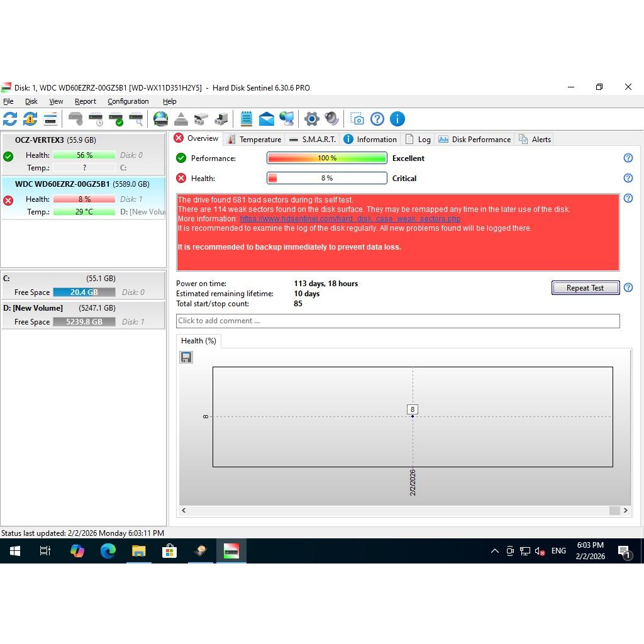Click the help icon beside the Performance bar
Viewport: 644px width, 644px height.
(x=628, y=158)
